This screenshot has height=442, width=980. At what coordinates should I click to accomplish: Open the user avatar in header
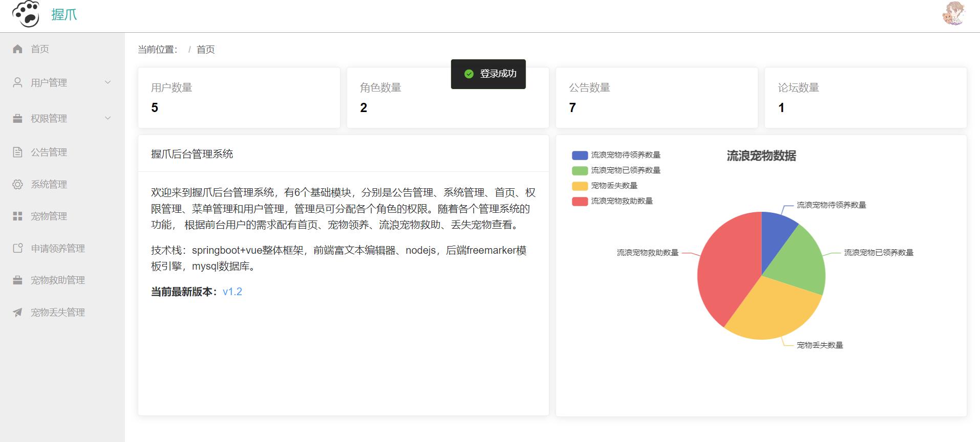coord(954,14)
